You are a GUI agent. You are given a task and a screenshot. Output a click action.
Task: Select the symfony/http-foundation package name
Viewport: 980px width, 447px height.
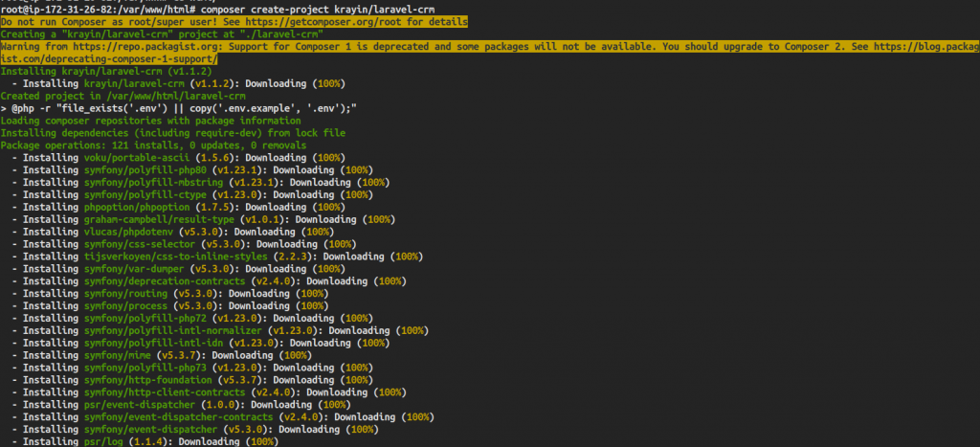(x=148, y=379)
